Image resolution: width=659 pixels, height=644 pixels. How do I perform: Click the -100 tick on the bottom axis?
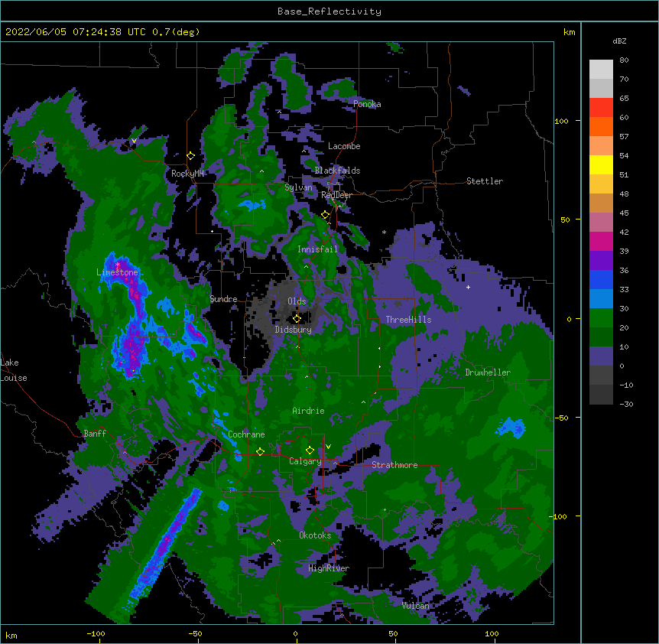pyautogui.click(x=96, y=633)
